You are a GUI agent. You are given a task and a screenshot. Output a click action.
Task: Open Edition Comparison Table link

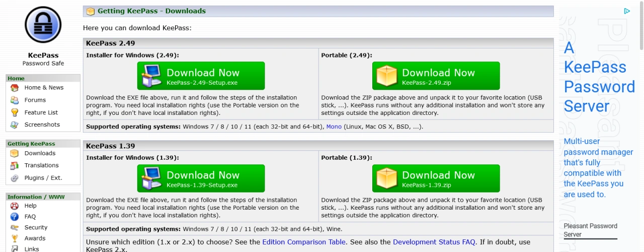point(304,242)
